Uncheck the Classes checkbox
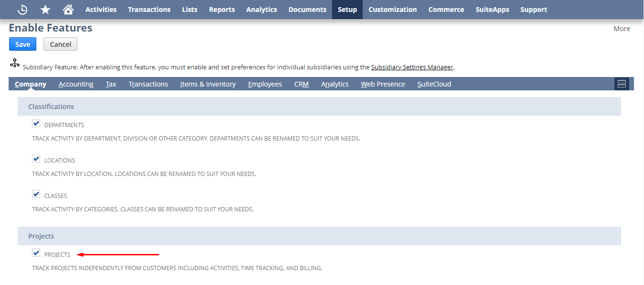This screenshot has width=644, height=285. (36, 194)
